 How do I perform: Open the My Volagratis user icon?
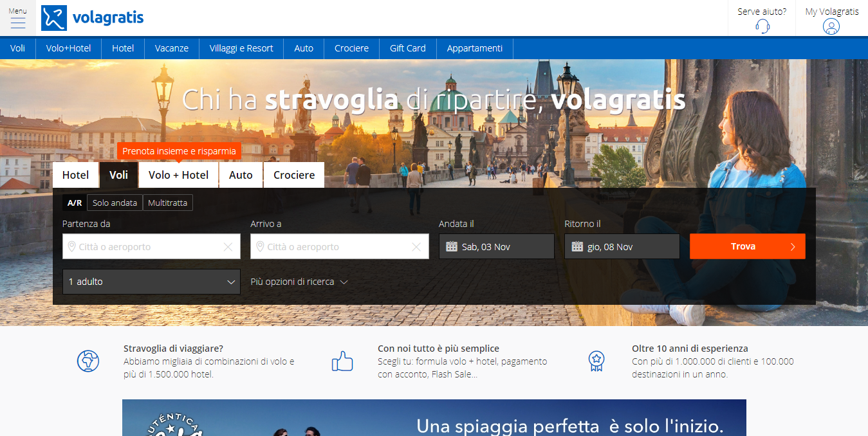tap(831, 26)
